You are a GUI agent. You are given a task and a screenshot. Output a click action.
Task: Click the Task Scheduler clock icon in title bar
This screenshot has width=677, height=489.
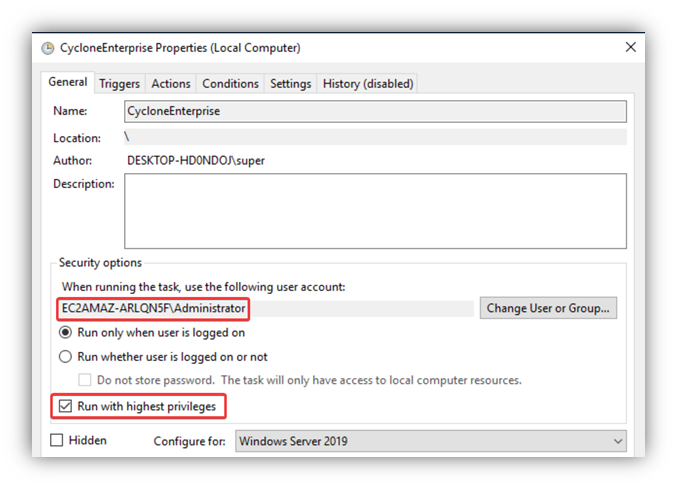pyautogui.click(x=48, y=48)
